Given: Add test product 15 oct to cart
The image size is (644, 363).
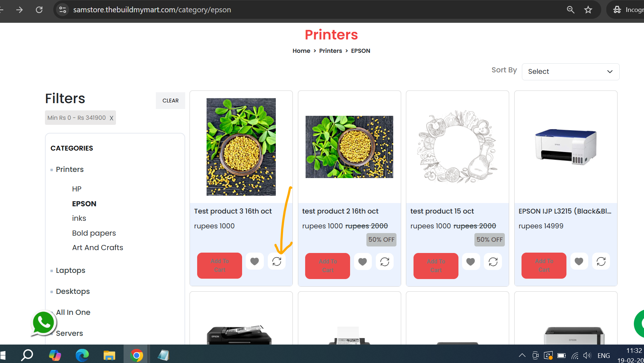Looking at the screenshot, I should click(x=436, y=266).
